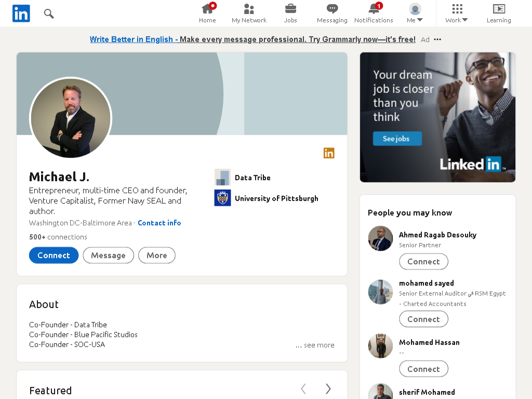The height and width of the screenshot is (399, 532).
Task: Connect with mohamed sayed
Action: (x=423, y=320)
